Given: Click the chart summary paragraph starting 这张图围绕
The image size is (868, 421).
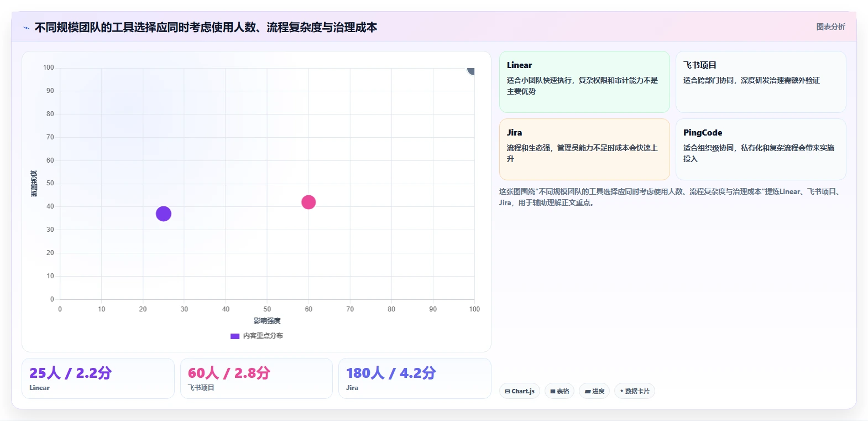Looking at the screenshot, I should [x=671, y=197].
